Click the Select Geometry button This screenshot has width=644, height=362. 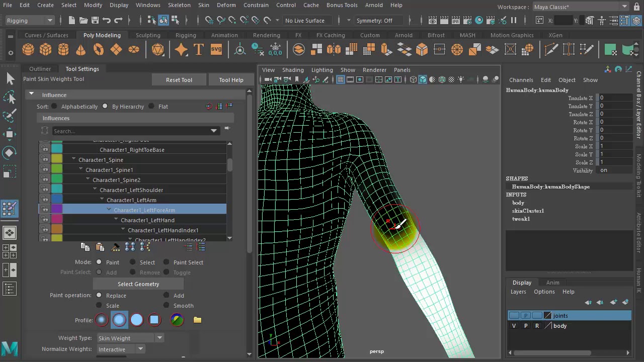(138, 284)
